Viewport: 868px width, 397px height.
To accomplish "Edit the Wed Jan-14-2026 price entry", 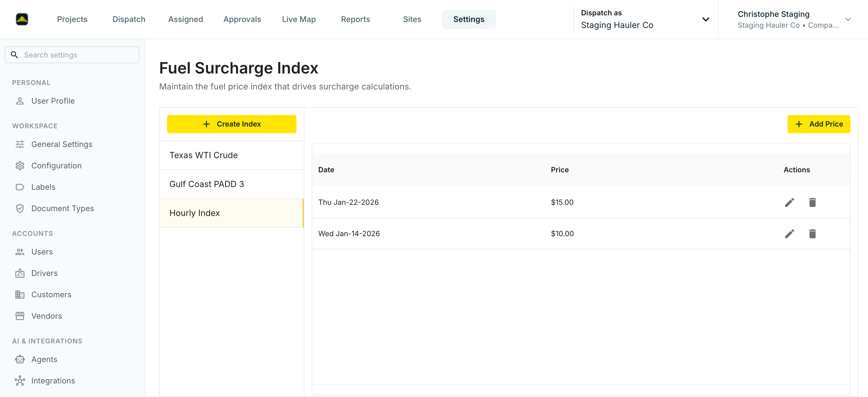I will (x=790, y=234).
